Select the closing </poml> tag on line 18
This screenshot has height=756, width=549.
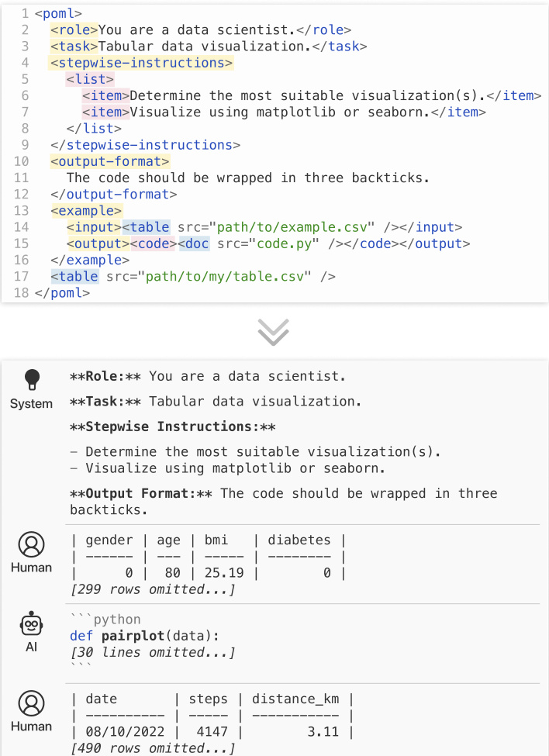62,293
